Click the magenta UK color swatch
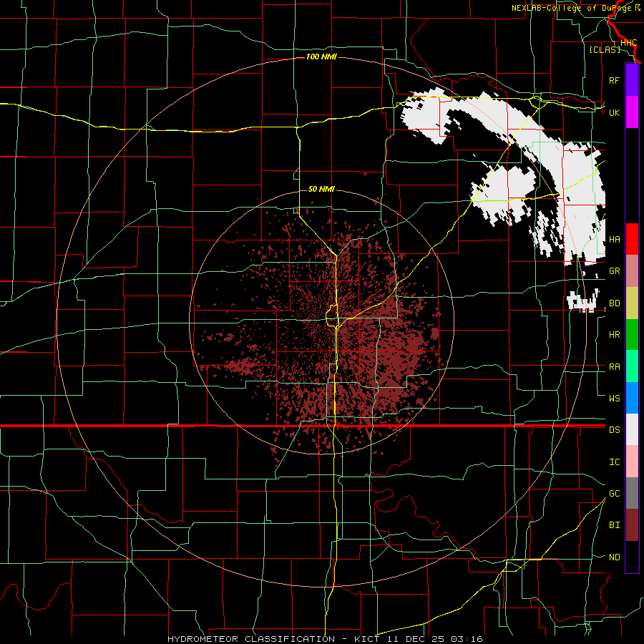Viewport: 644px width, 644px height. (632, 112)
